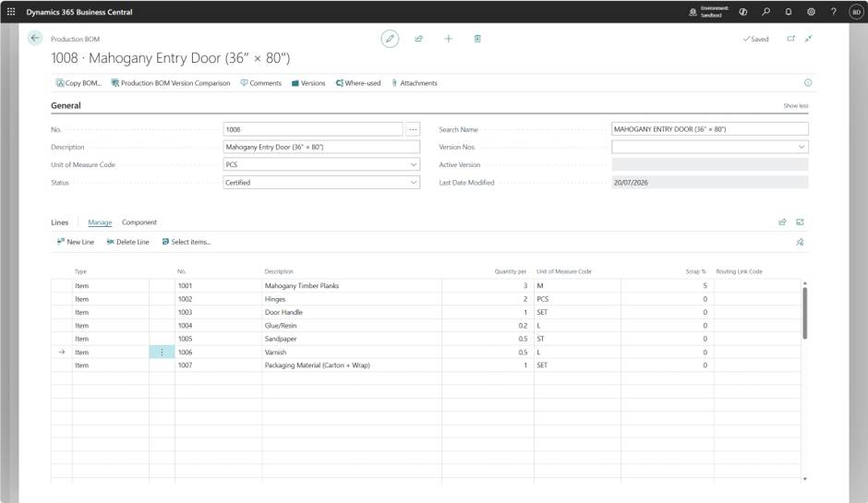Click the Routing Link Code column header
Screen dimensions: 868x503
[x=739, y=271]
